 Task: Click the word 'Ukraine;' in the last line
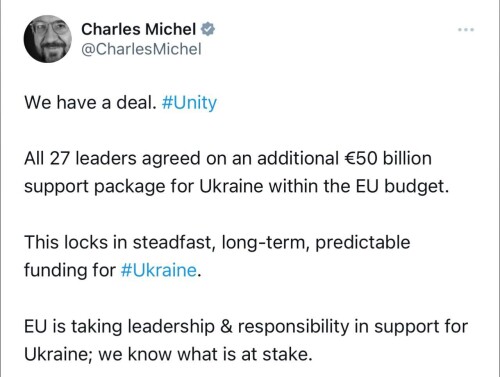(x=59, y=354)
